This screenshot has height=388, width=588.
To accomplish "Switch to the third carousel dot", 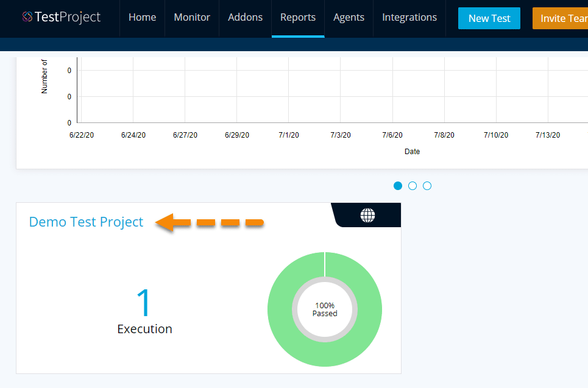I will (x=427, y=186).
